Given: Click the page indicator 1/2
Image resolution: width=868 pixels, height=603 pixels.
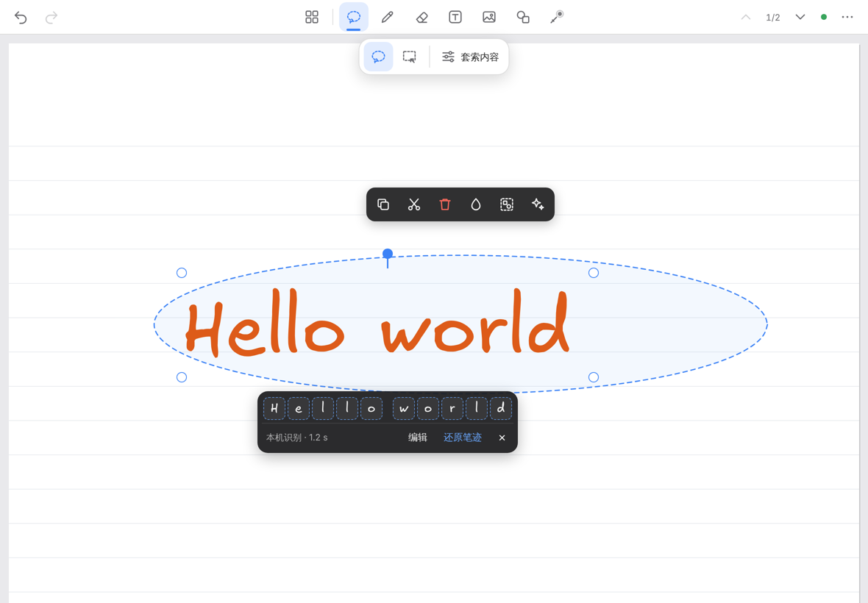Looking at the screenshot, I should point(773,18).
